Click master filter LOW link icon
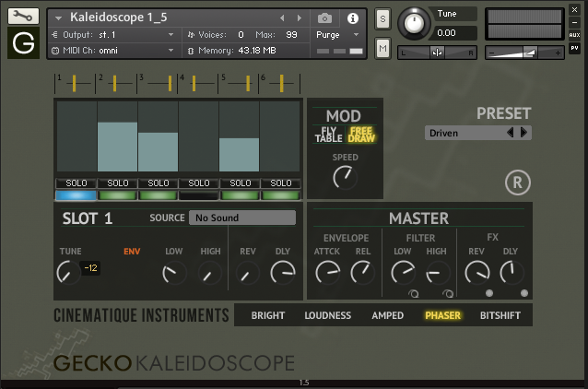The height and width of the screenshot is (389, 588). (x=414, y=294)
